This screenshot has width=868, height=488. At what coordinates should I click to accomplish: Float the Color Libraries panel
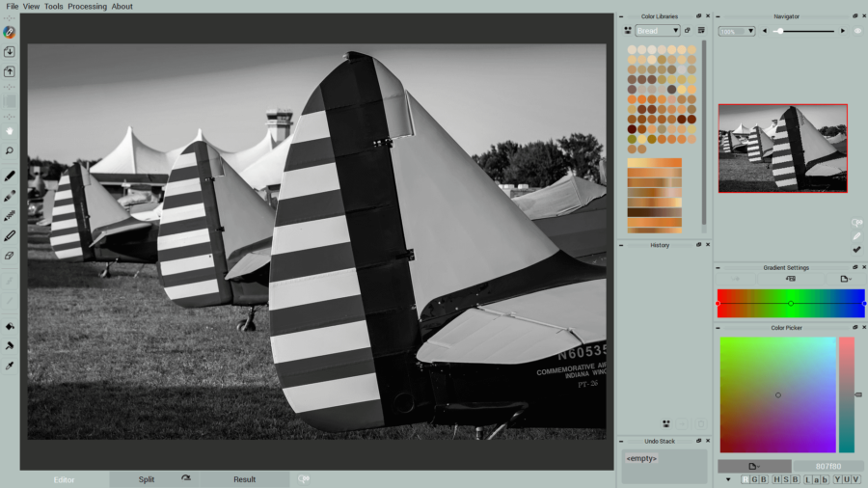point(698,16)
